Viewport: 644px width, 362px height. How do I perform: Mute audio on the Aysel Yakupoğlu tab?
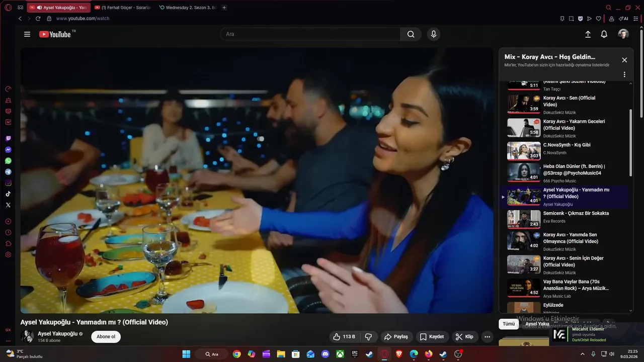click(39, 8)
